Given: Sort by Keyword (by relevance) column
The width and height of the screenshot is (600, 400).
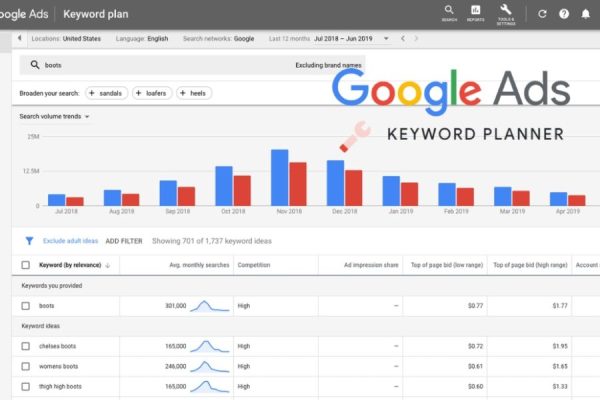Looking at the screenshot, I should 74,265.
